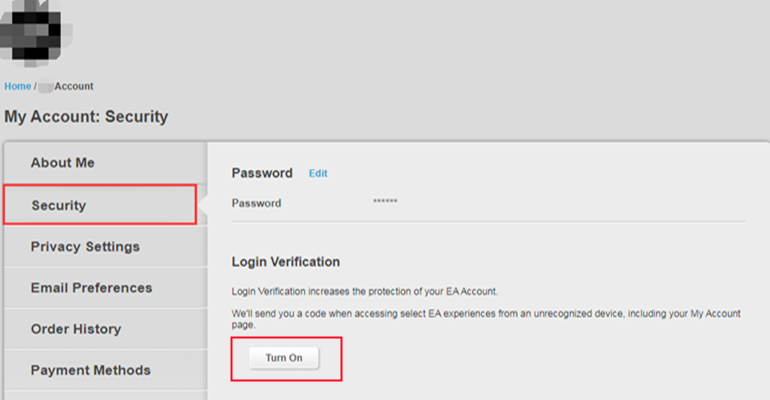Click the 'We'll send you a code' paragraph
Viewport: 770px width, 400px height.
(x=486, y=313)
